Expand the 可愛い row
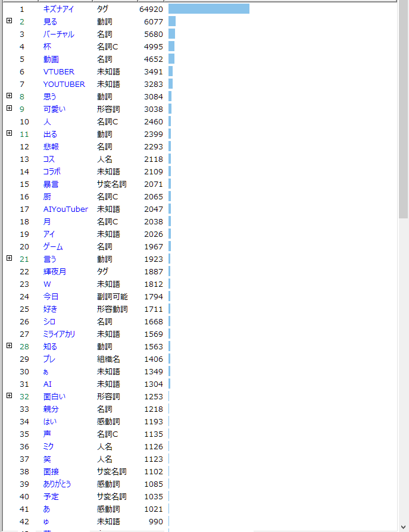The height and width of the screenshot is (532, 409). (10, 108)
